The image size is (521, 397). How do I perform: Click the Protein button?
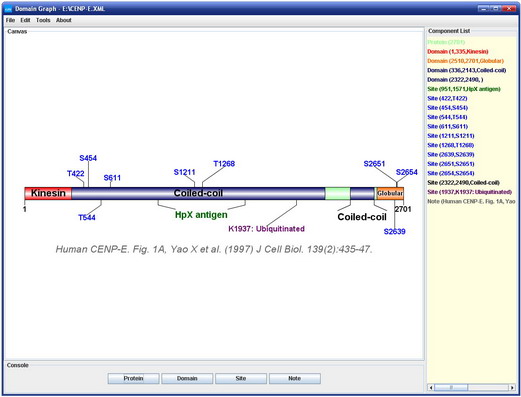133,378
